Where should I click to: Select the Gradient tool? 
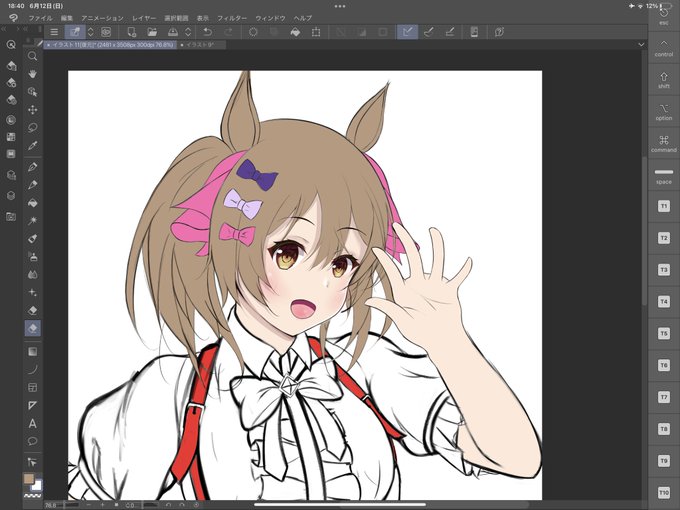(x=33, y=351)
